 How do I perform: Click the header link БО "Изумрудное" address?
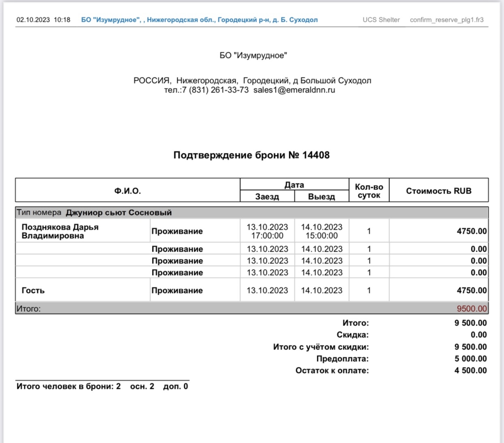click(x=199, y=20)
